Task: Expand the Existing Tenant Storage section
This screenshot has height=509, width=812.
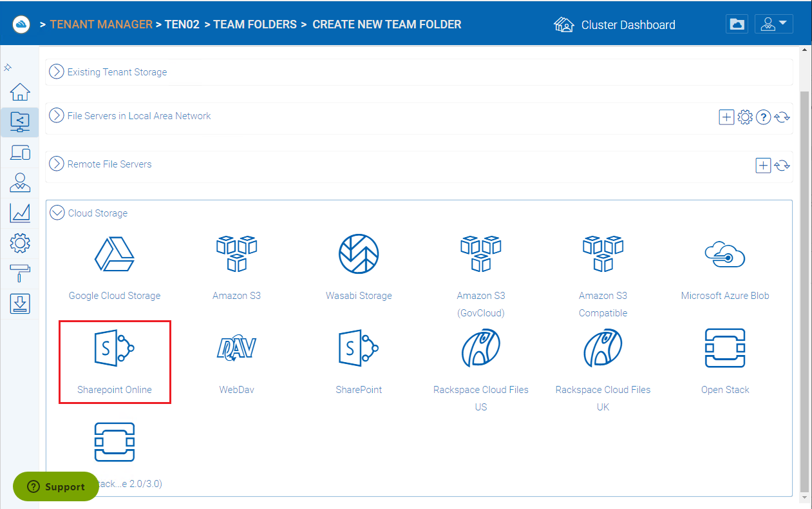Action: (x=57, y=72)
